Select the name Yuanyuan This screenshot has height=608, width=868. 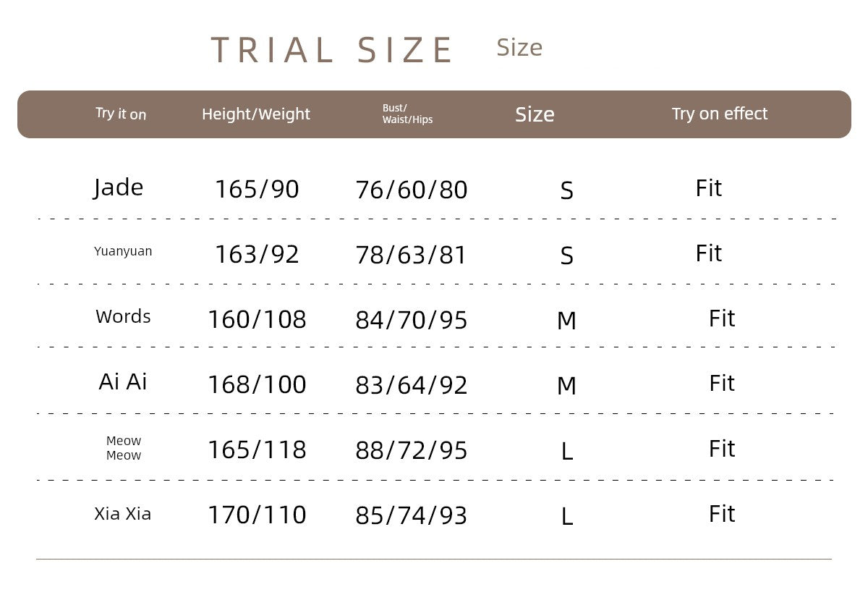tap(123, 251)
